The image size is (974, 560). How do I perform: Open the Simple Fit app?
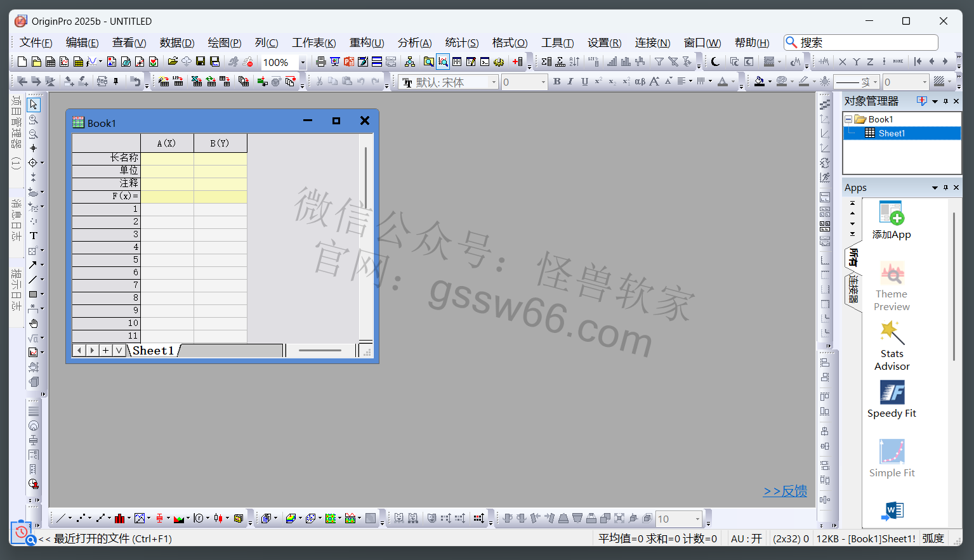click(x=892, y=459)
